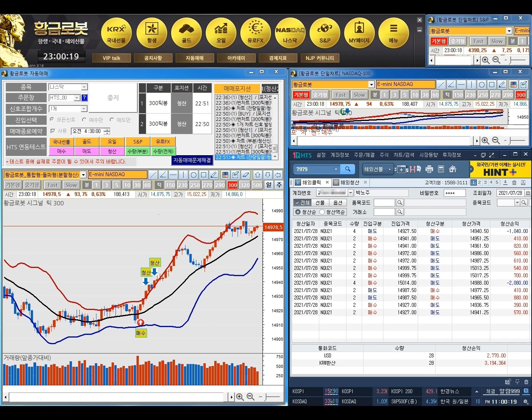Click the 수량(전체) green button
The image size is (532, 420).
[163, 151]
